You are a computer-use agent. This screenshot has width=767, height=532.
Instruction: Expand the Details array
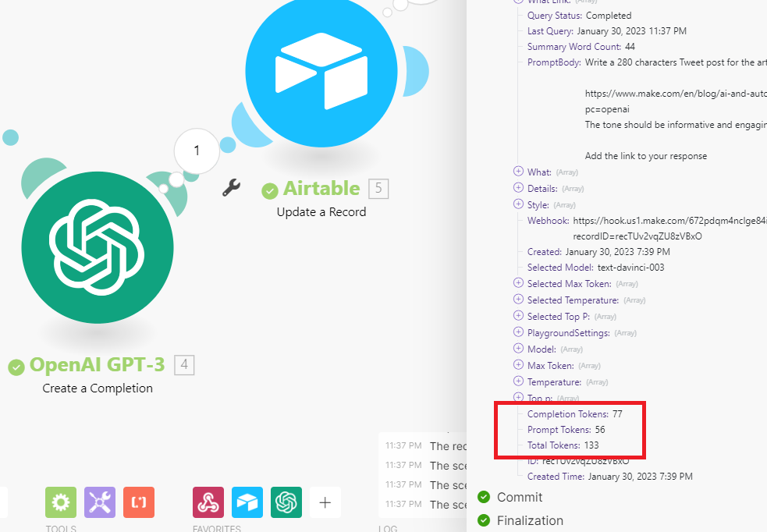pos(519,188)
